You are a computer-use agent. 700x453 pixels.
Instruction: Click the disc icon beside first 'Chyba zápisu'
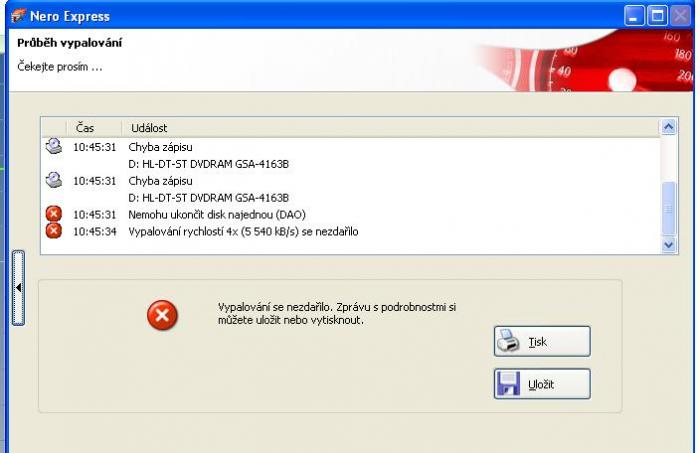pos(54,147)
